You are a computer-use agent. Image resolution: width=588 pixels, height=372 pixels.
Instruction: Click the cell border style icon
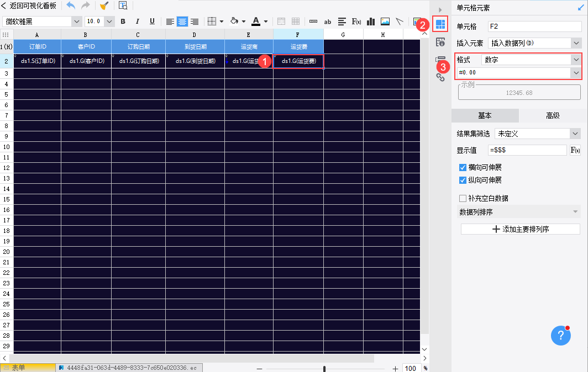coord(212,22)
